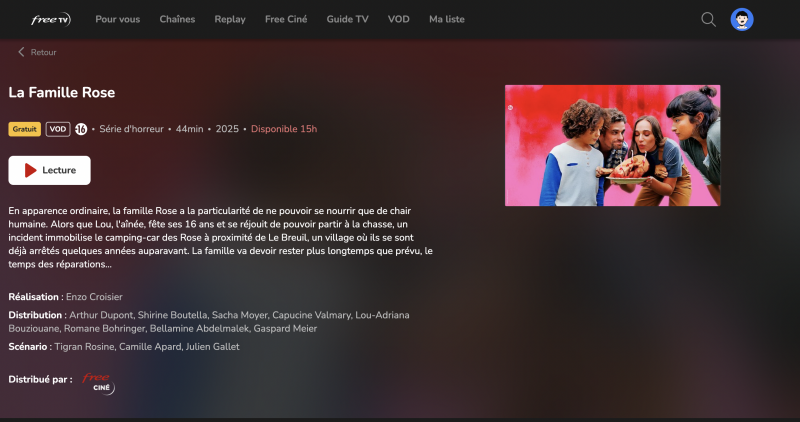Viewport: 800px width, 422px height.
Task: Select Free Ciné in navigation
Action: click(x=286, y=19)
